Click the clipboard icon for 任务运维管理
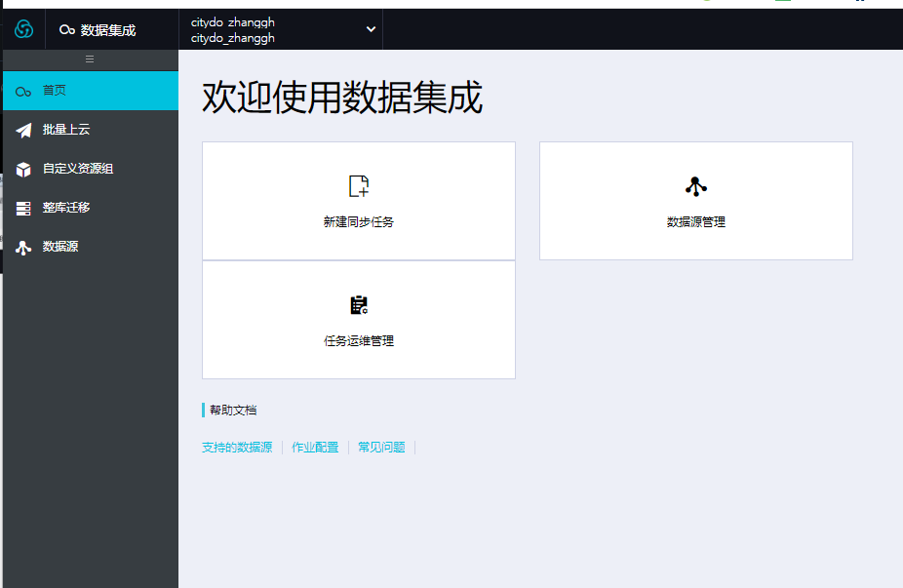903x588 pixels. tap(359, 305)
